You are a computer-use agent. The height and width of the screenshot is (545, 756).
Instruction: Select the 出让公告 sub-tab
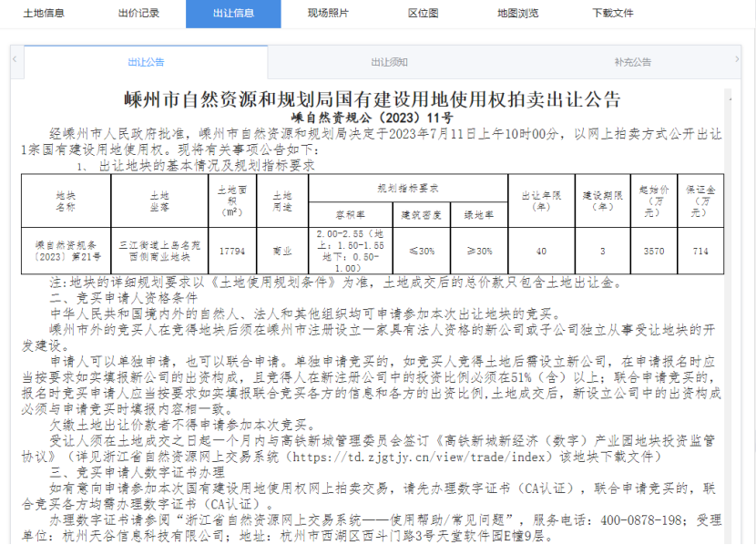pos(146,62)
